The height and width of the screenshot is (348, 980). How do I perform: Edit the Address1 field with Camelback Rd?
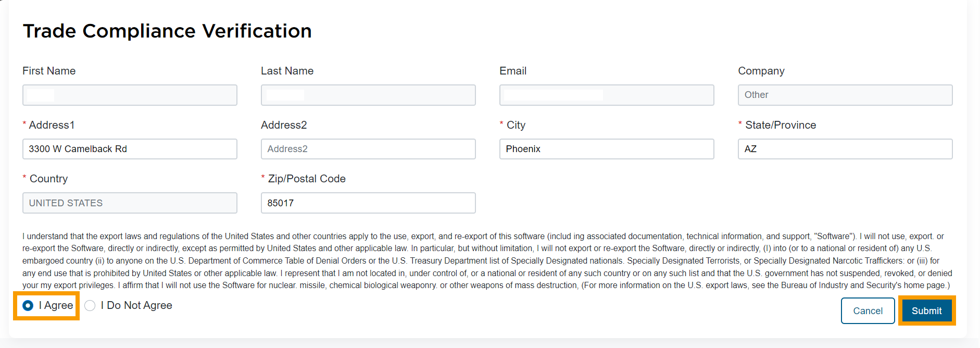(130, 149)
